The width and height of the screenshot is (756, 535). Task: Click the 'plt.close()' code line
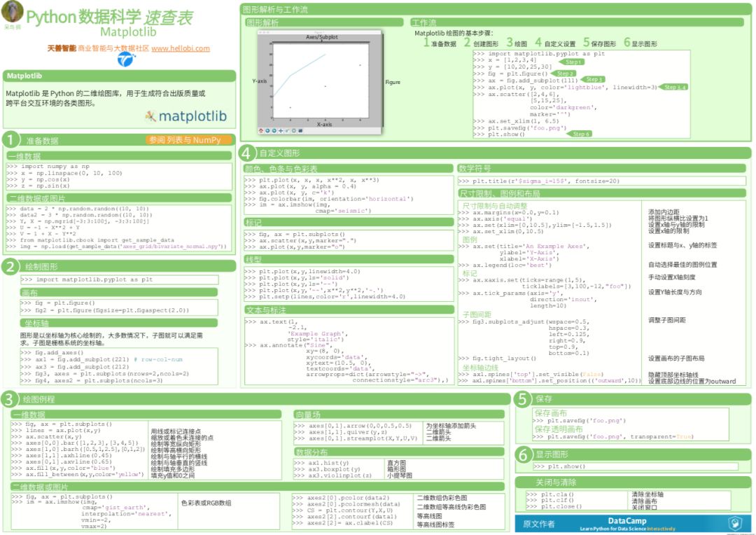click(x=561, y=506)
